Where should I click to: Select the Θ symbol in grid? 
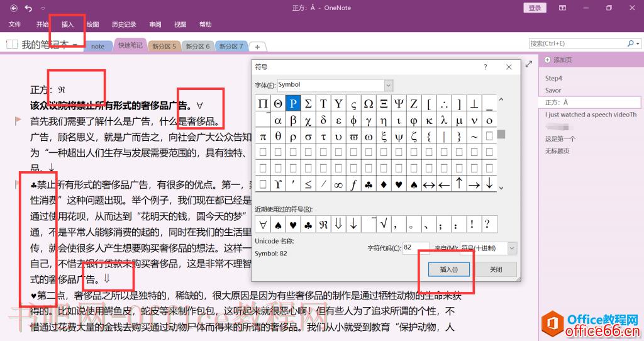pos(278,104)
